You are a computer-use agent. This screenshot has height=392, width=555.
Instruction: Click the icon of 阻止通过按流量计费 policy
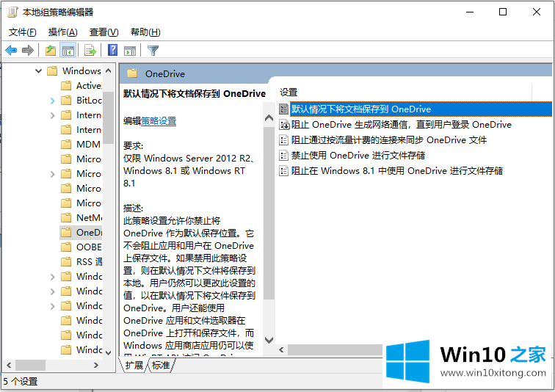tap(283, 140)
